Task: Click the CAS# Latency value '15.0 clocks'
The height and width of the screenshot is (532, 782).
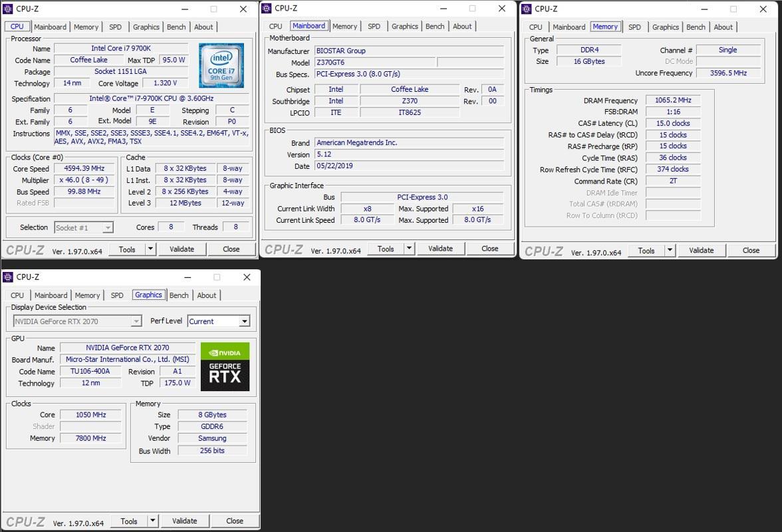Action: coord(673,123)
